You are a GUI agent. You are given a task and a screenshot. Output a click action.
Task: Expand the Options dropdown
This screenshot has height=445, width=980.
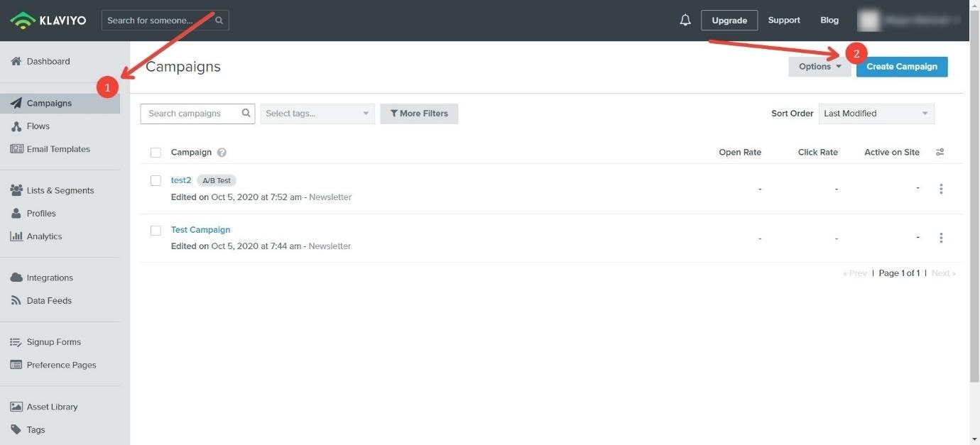820,67
